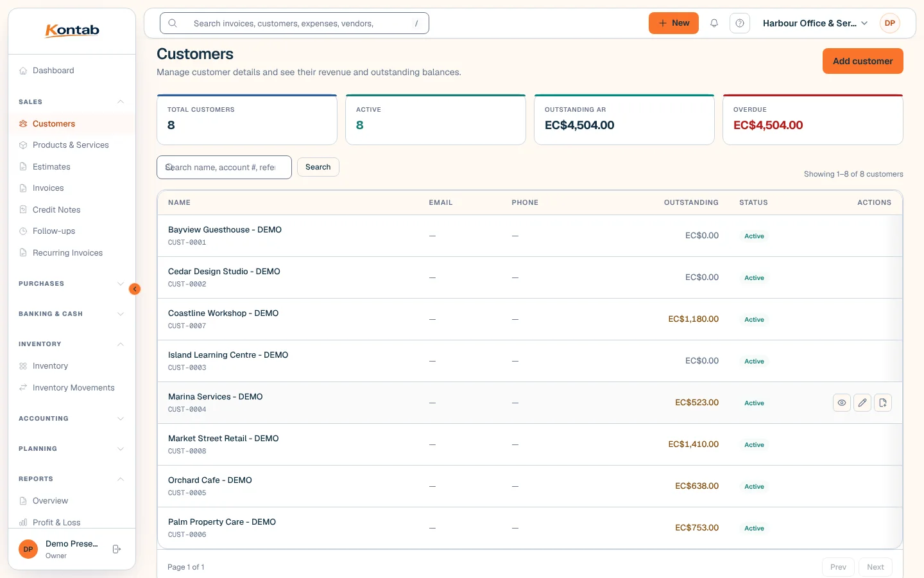This screenshot has height=578, width=924.
Task: Click the EC$1,410.00 outstanding for Market Street Retail
Action: point(693,444)
